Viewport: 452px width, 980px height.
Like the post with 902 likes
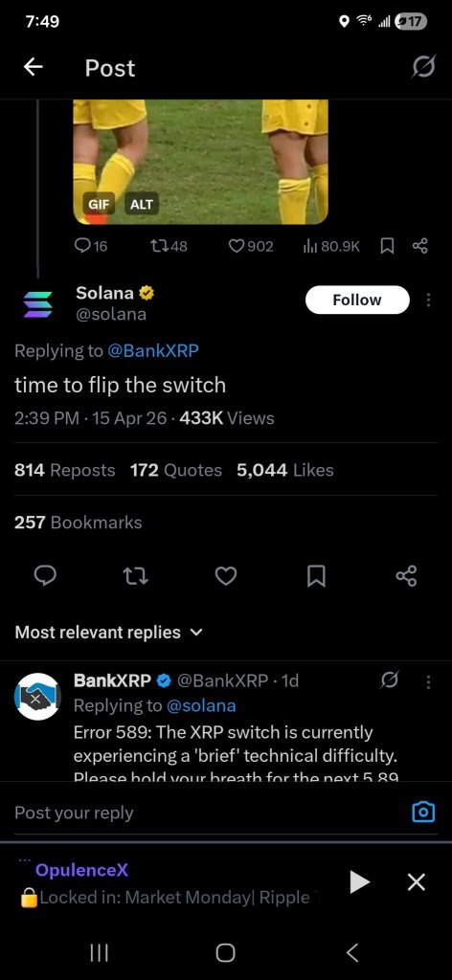[251, 246]
